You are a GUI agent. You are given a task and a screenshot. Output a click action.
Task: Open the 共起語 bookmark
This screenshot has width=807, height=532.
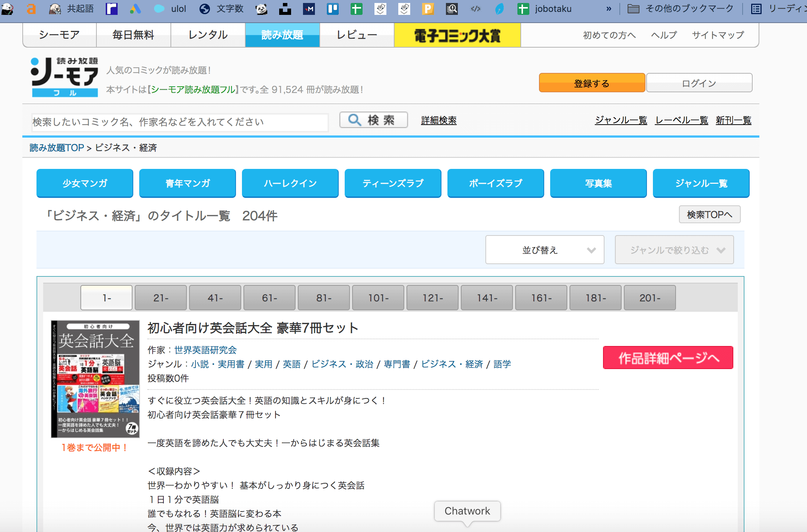tap(71, 9)
